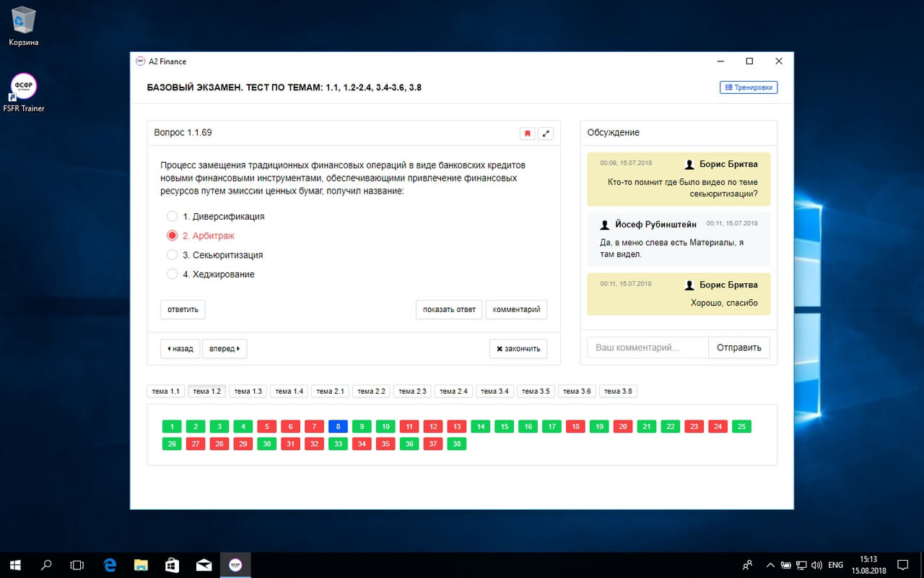
Task: Switch to тема 3.8 tab
Action: 618,392
